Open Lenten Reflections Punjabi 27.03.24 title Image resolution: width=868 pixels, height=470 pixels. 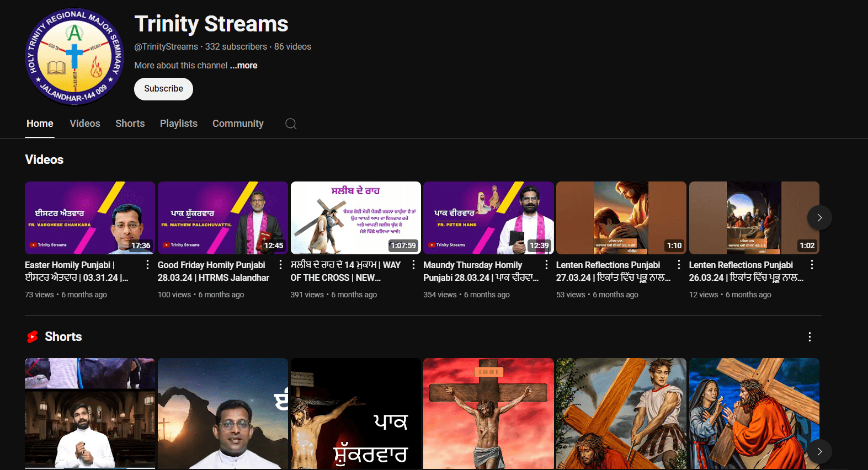(x=613, y=271)
